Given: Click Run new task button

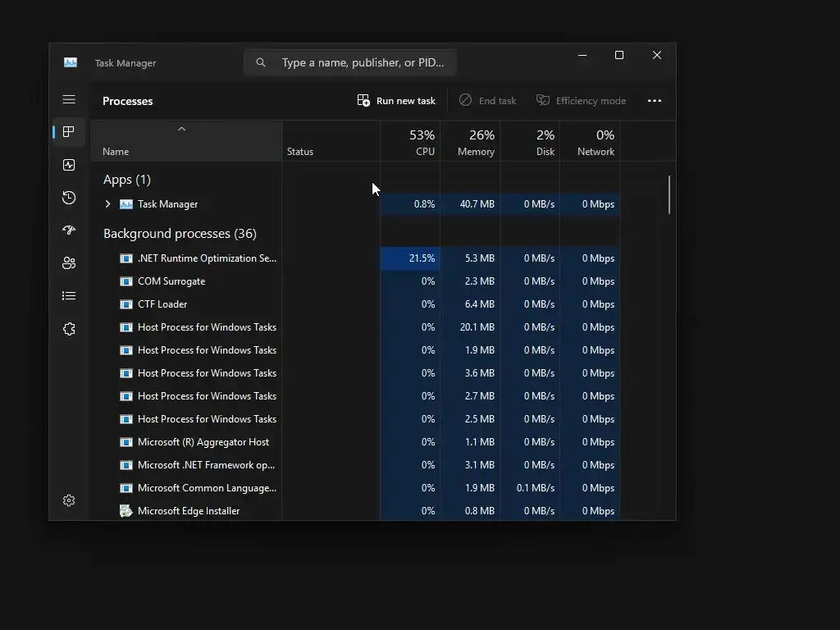Looking at the screenshot, I should (x=396, y=101).
